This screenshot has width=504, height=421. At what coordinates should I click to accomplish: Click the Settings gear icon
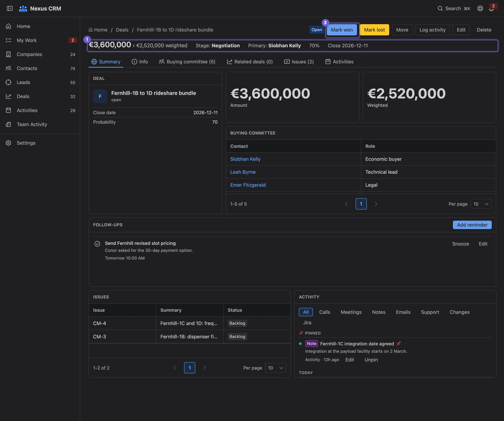click(8, 143)
